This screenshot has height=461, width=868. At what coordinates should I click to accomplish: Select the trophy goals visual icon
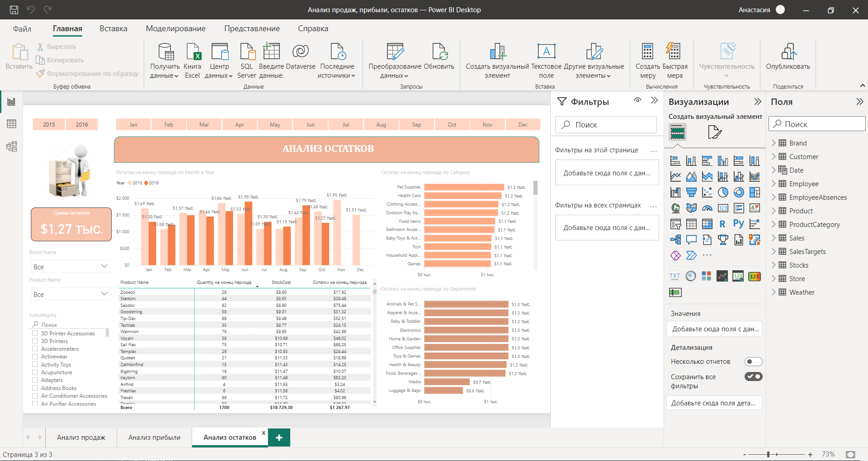click(723, 240)
